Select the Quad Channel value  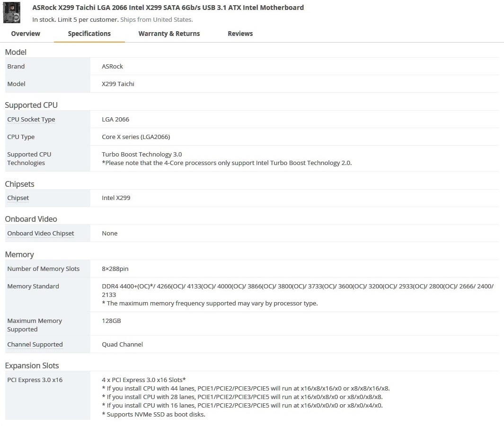click(x=122, y=345)
